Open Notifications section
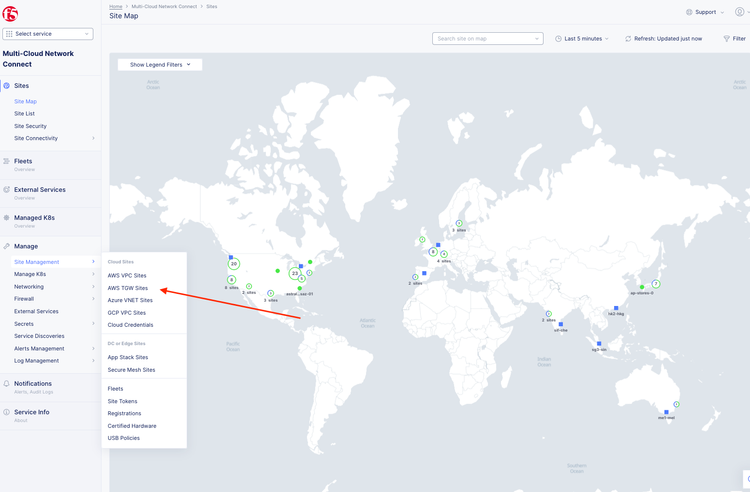 click(x=33, y=383)
